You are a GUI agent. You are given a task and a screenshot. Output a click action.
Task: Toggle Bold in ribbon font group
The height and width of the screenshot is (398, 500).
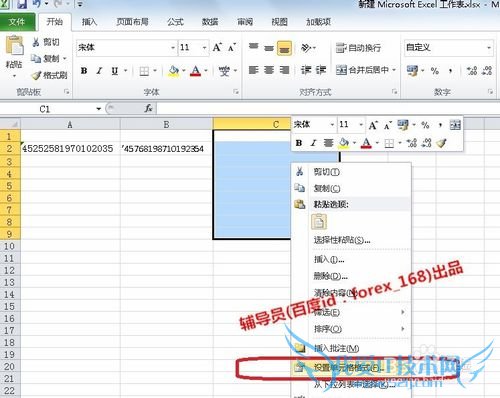tap(84, 71)
